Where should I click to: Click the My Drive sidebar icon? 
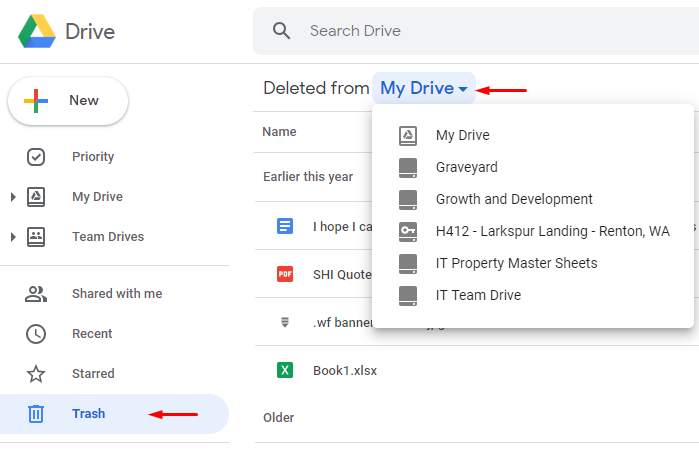pos(36,197)
